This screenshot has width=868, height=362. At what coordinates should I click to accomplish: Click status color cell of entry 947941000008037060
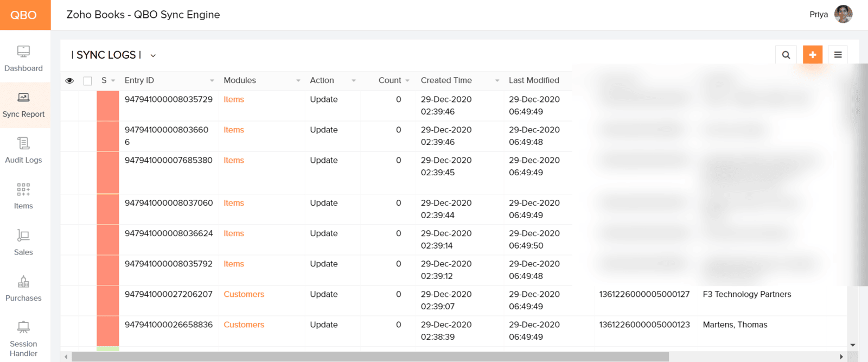click(108, 209)
